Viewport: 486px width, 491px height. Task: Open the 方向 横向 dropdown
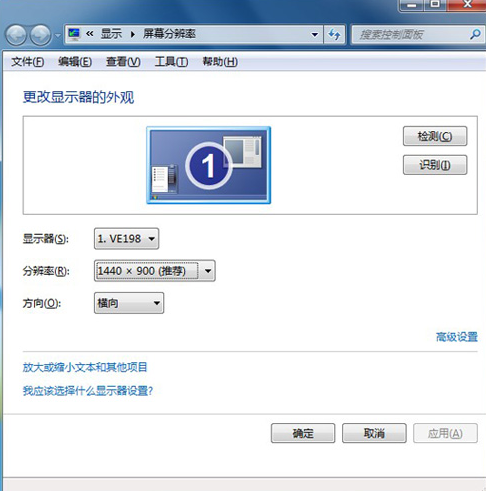[129, 303]
